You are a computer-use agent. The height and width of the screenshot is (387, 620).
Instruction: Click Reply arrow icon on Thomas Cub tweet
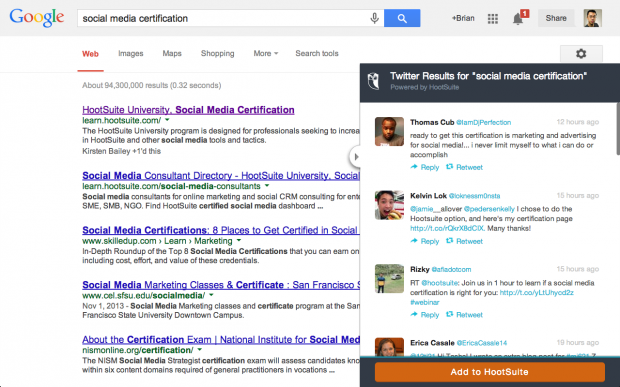[x=414, y=167]
